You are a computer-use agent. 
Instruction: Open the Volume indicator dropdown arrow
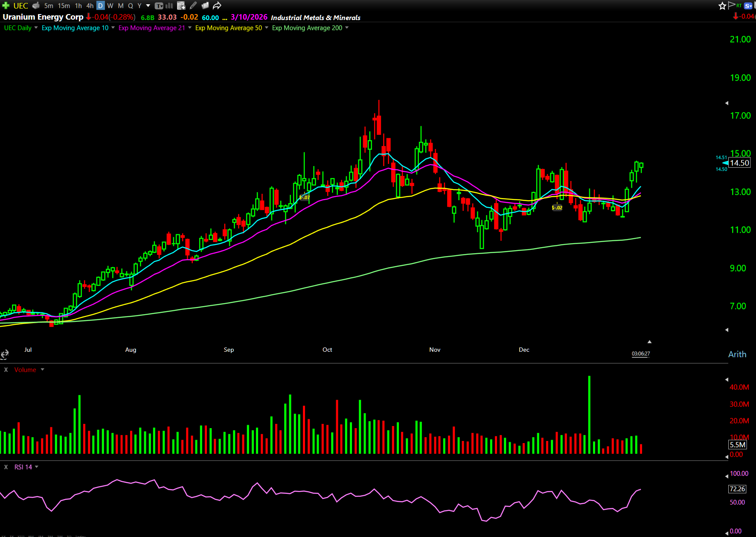tap(42, 370)
